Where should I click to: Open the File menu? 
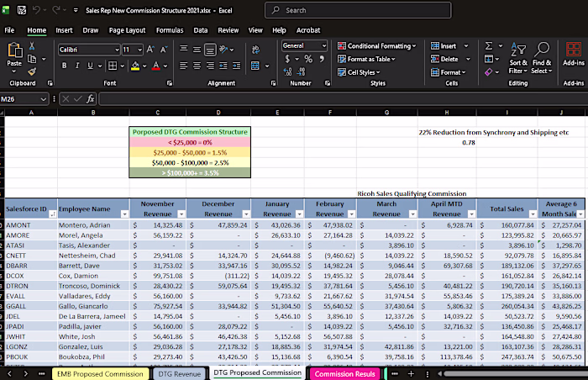coord(9,30)
